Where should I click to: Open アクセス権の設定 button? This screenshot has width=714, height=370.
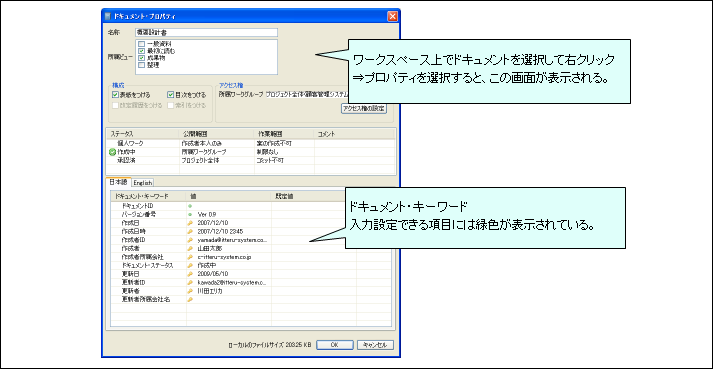pyautogui.click(x=364, y=108)
